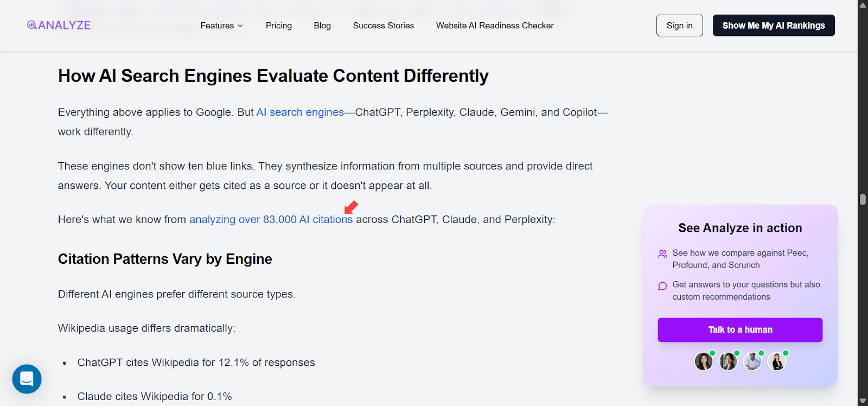
Task: Select the leftmost team member avatar
Action: click(x=704, y=361)
